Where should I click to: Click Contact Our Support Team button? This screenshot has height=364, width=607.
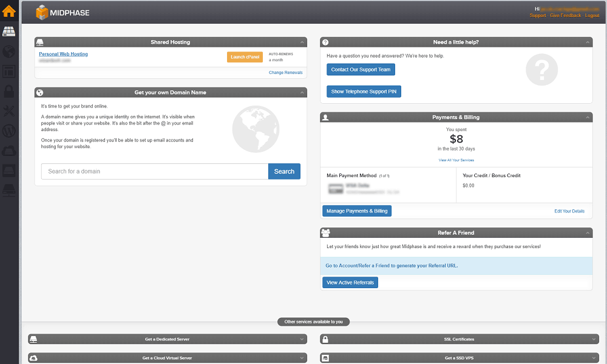click(x=361, y=70)
